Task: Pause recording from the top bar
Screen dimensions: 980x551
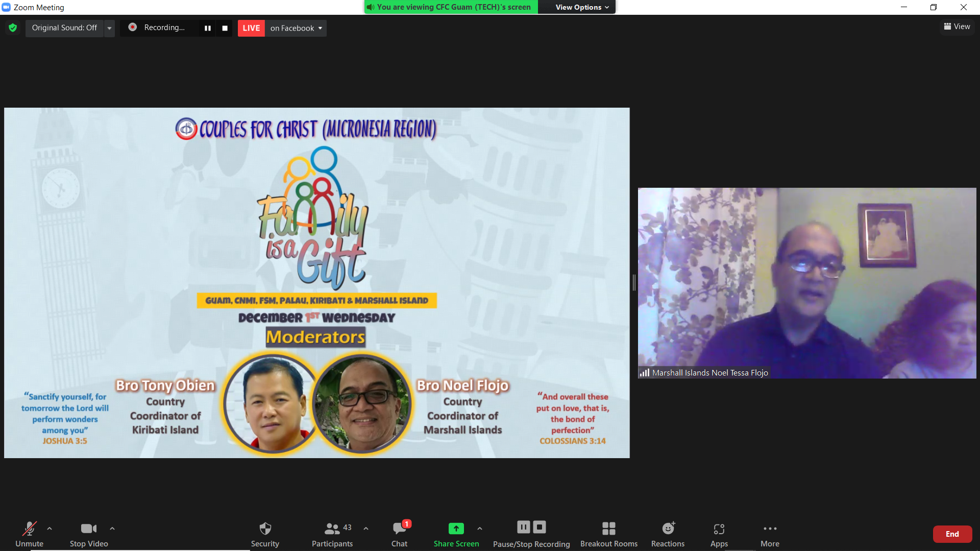Action: [207, 28]
